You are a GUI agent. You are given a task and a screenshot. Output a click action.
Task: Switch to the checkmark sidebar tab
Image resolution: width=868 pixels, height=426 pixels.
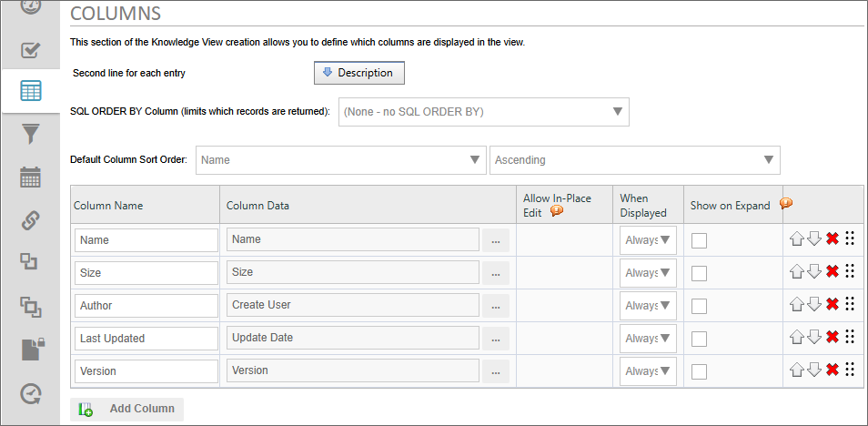click(x=31, y=49)
